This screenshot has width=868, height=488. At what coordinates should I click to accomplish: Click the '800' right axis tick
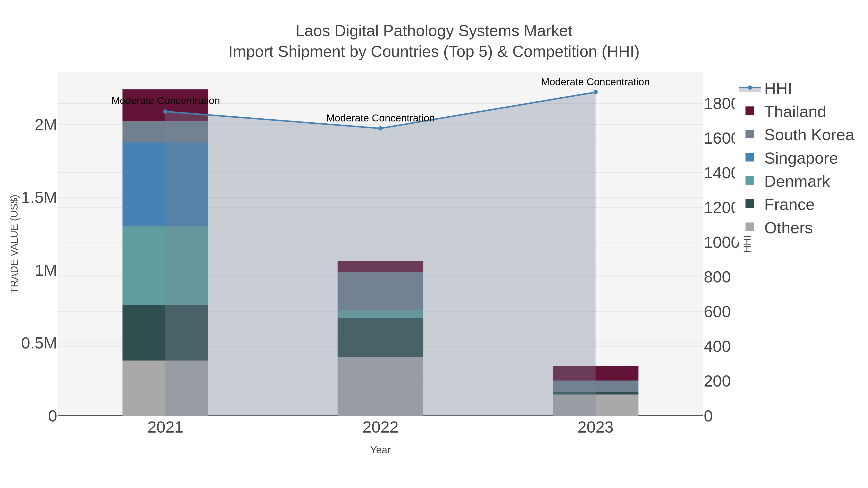tap(717, 277)
